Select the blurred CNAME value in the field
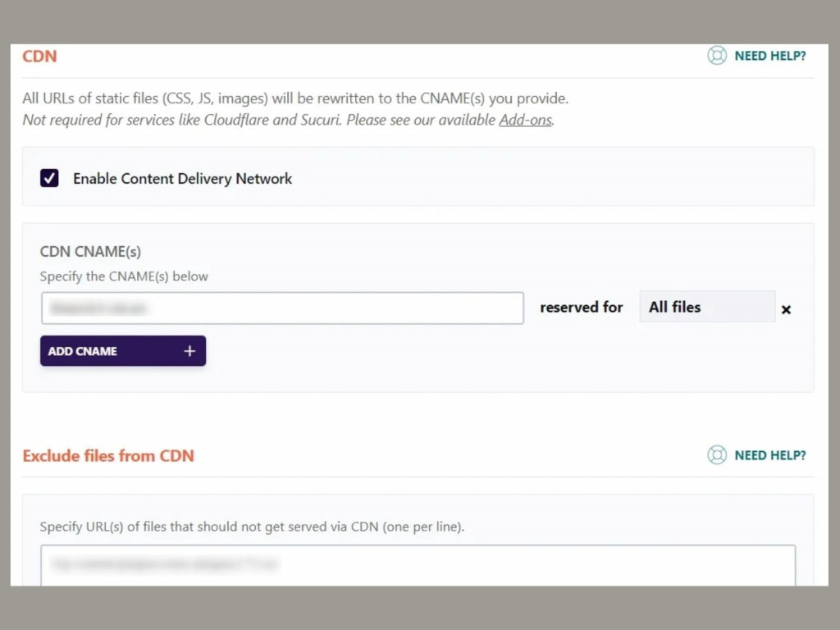This screenshot has width=840, height=630. click(98, 308)
